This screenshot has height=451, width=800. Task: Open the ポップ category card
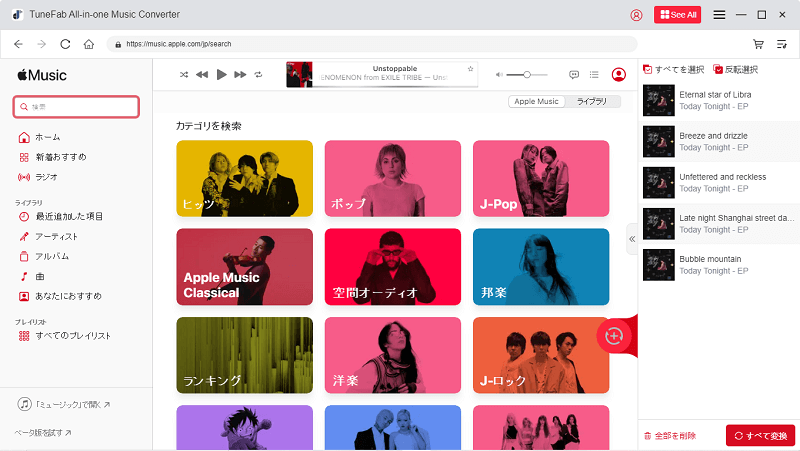click(x=393, y=179)
